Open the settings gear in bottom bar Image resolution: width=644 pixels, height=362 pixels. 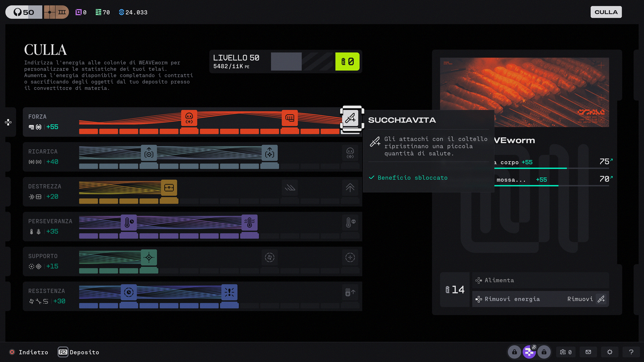coord(610,352)
